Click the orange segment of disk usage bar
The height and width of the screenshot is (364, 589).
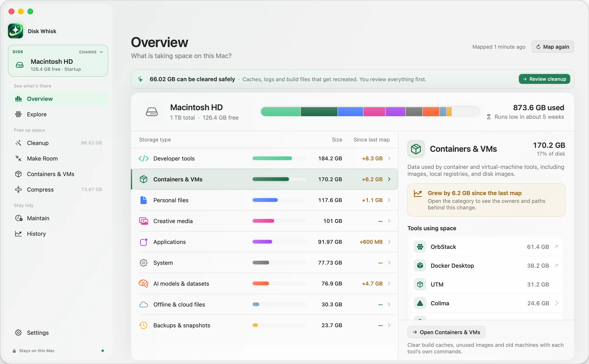tap(431, 112)
